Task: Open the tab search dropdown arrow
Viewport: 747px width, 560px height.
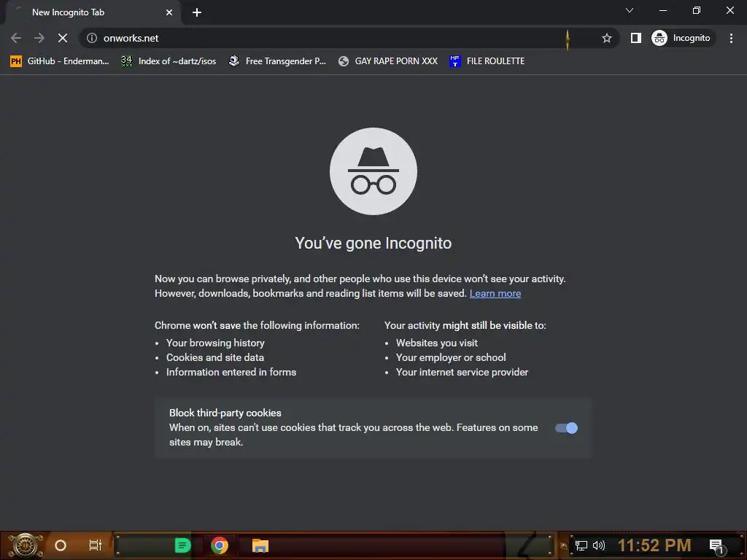Action: pyautogui.click(x=630, y=10)
